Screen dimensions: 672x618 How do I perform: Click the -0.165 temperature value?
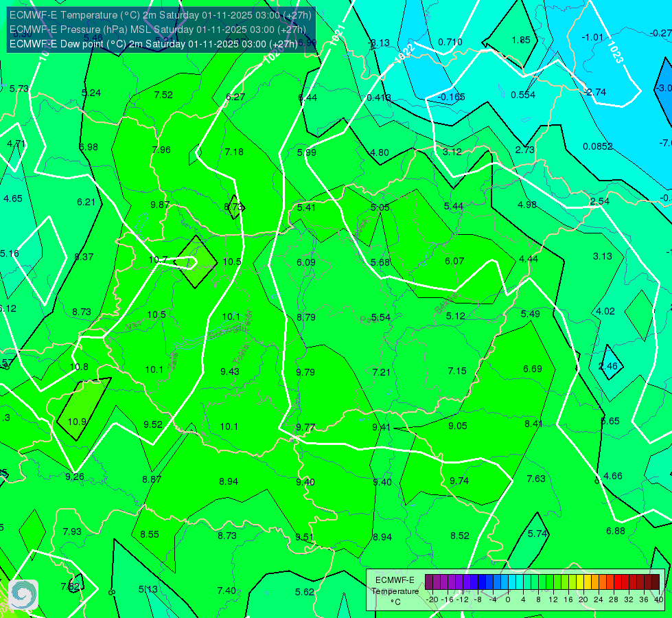451,97
